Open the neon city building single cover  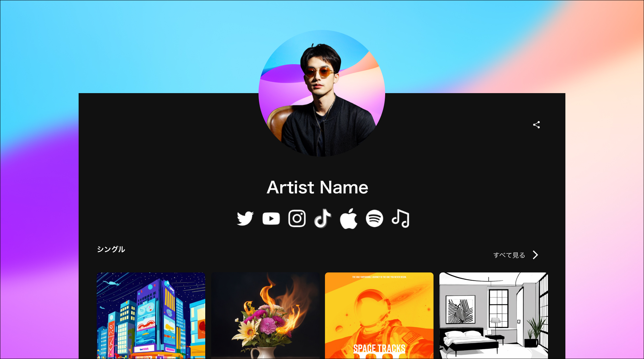pyautogui.click(x=151, y=316)
